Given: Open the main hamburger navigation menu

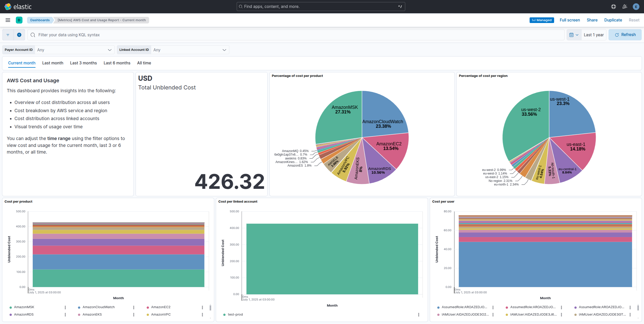Looking at the screenshot, I should [x=8, y=20].
